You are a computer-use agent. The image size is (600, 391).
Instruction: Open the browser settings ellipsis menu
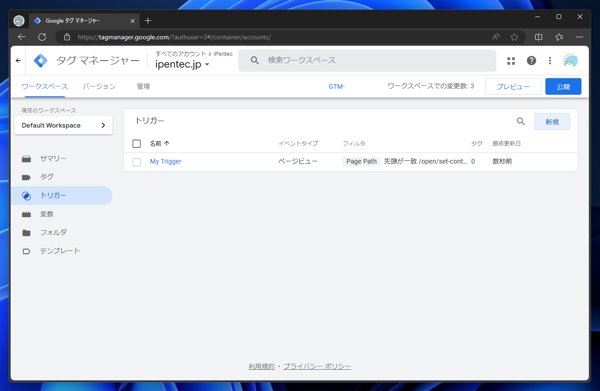(579, 37)
